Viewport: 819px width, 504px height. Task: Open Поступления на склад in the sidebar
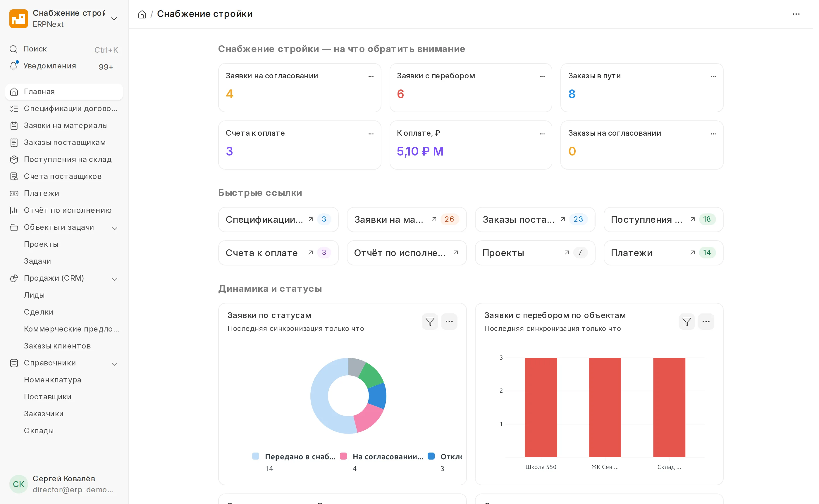click(x=64, y=161)
